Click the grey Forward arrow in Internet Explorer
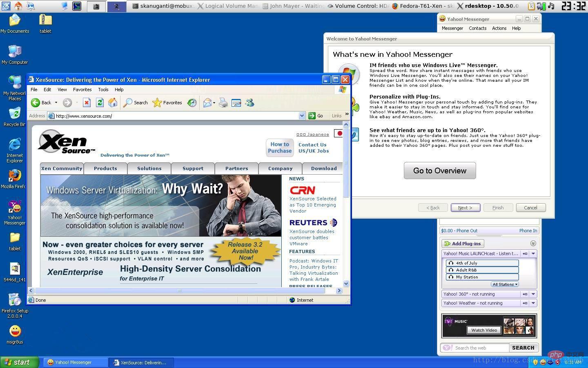This screenshot has height=368, width=588. tap(67, 103)
